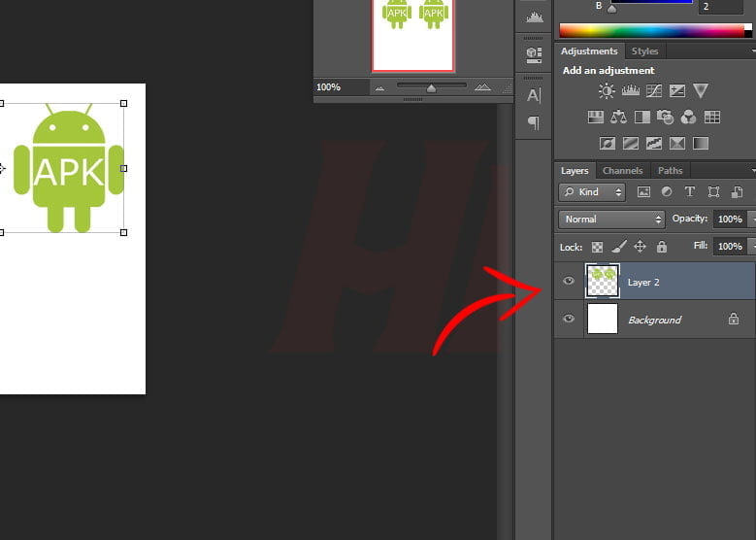The width and height of the screenshot is (756, 540).
Task: Select the Background layer name
Action: click(654, 320)
